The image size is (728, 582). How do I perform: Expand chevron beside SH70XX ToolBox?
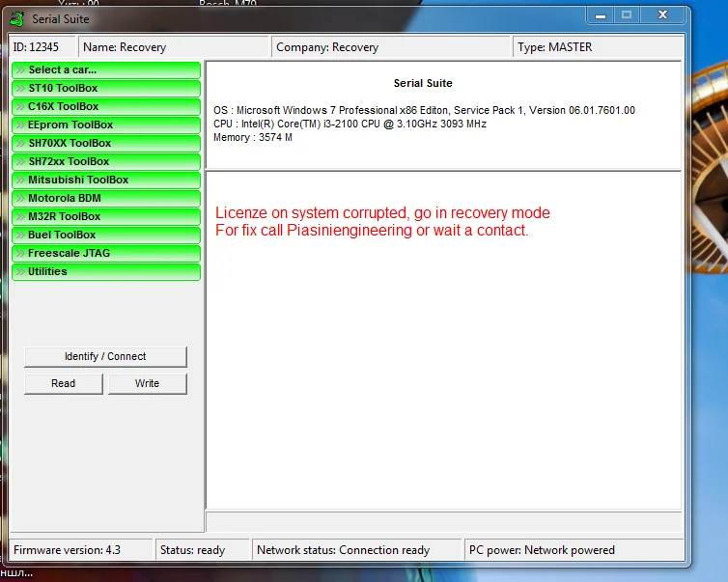[20, 144]
